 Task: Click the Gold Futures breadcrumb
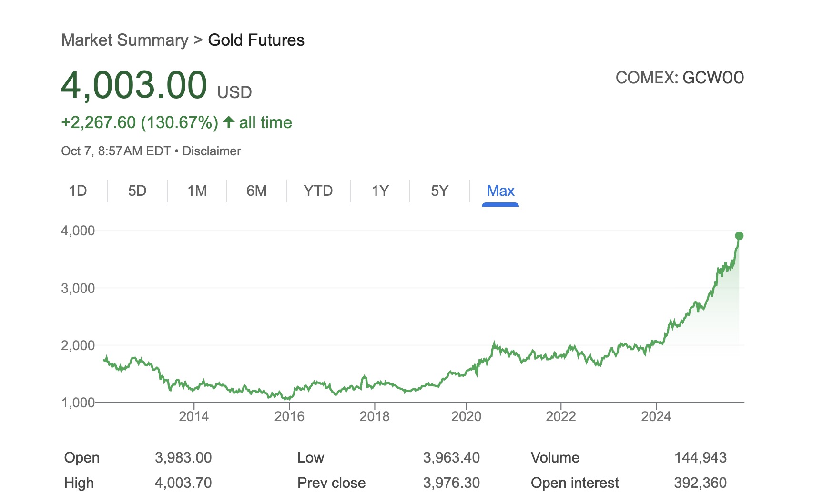tap(255, 40)
